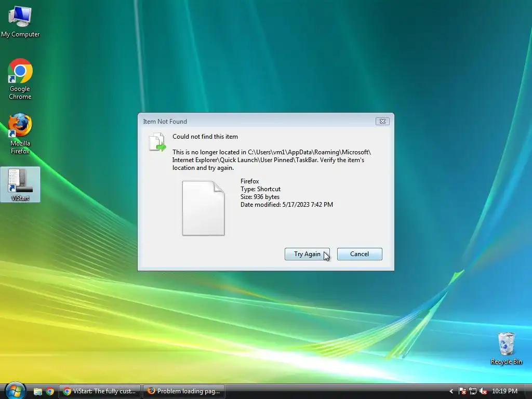Image resolution: width=532 pixels, height=399 pixels.
Task: Click the file move icon in dialog
Action: point(157,142)
